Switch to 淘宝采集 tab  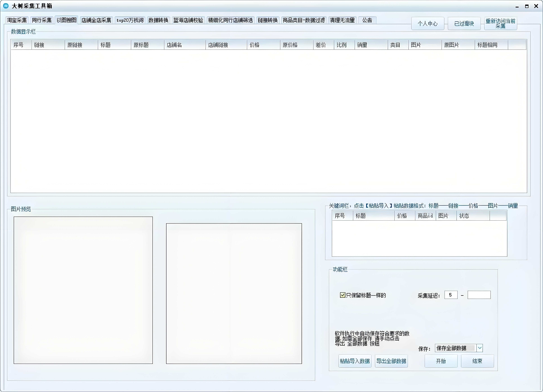(x=17, y=20)
